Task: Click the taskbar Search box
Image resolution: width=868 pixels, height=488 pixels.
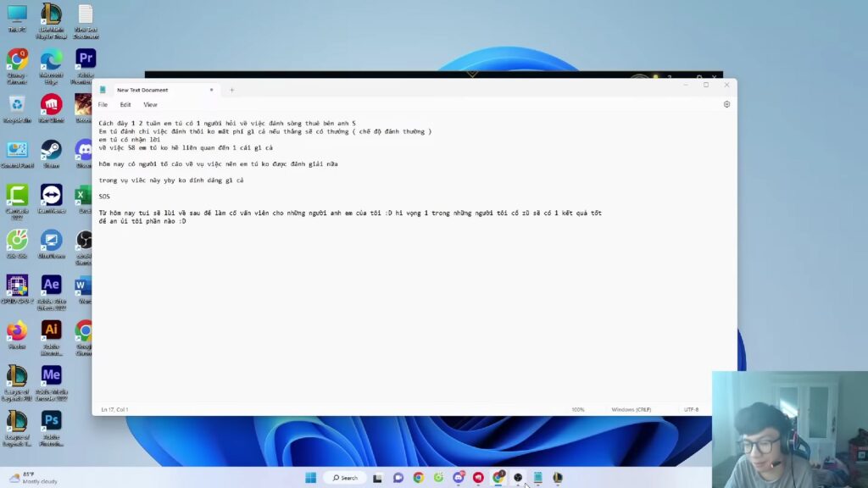Action: tap(345, 478)
